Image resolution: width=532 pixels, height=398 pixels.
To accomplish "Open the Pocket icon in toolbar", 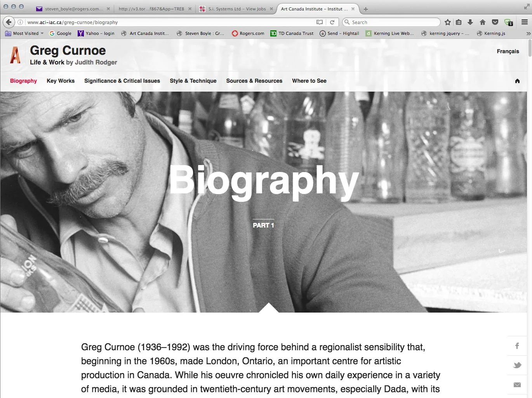I will [495, 22].
